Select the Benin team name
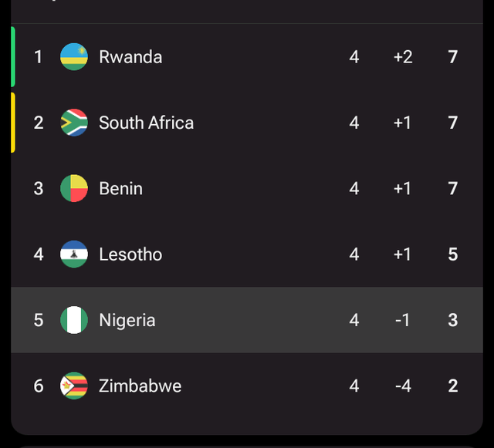494x448 pixels. 120,189
